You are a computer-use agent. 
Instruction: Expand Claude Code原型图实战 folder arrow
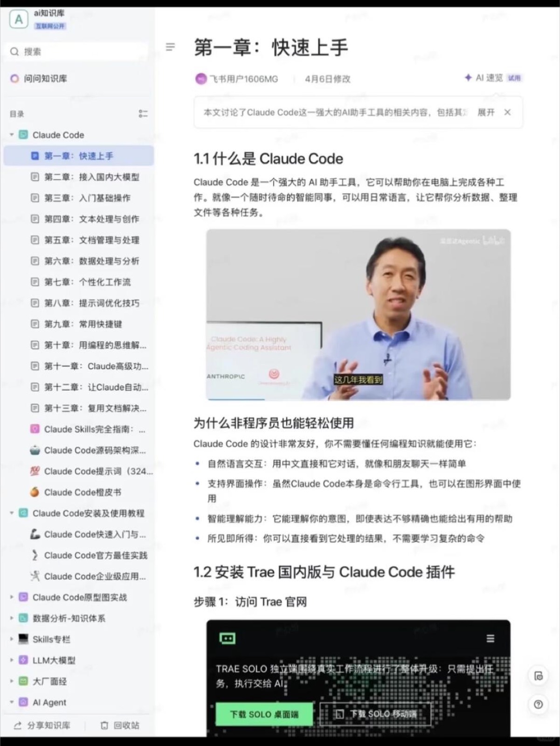[x=12, y=597]
